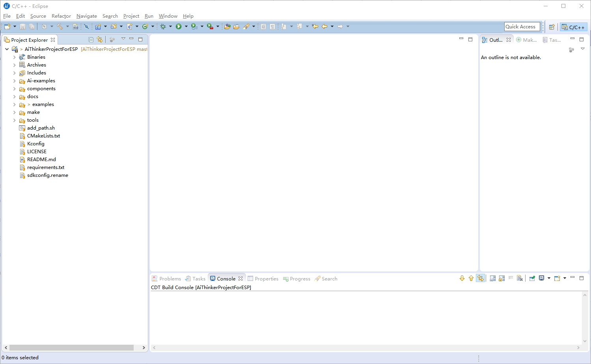The width and height of the screenshot is (591, 364).
Task: Clear the console output
Action: [x=520, y=278]
